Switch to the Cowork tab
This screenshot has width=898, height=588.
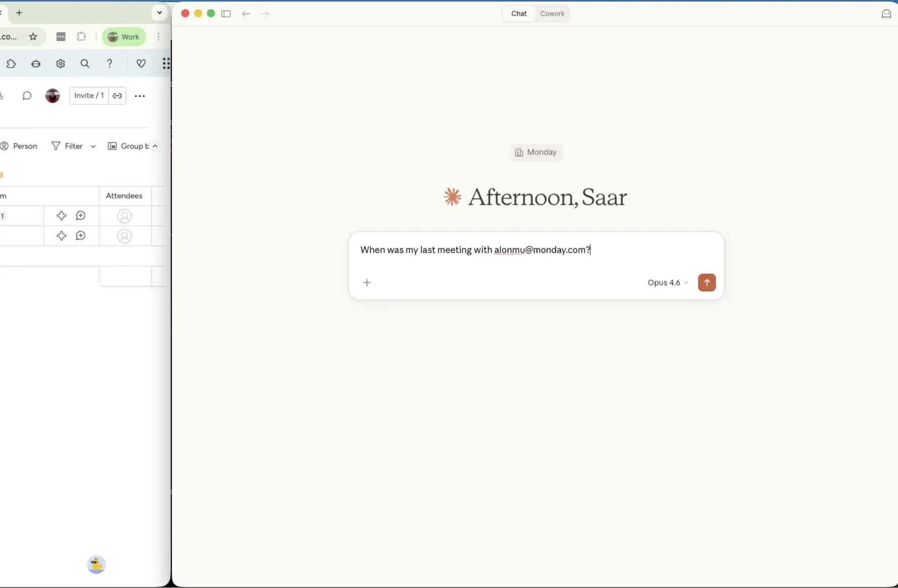point(552,14)
